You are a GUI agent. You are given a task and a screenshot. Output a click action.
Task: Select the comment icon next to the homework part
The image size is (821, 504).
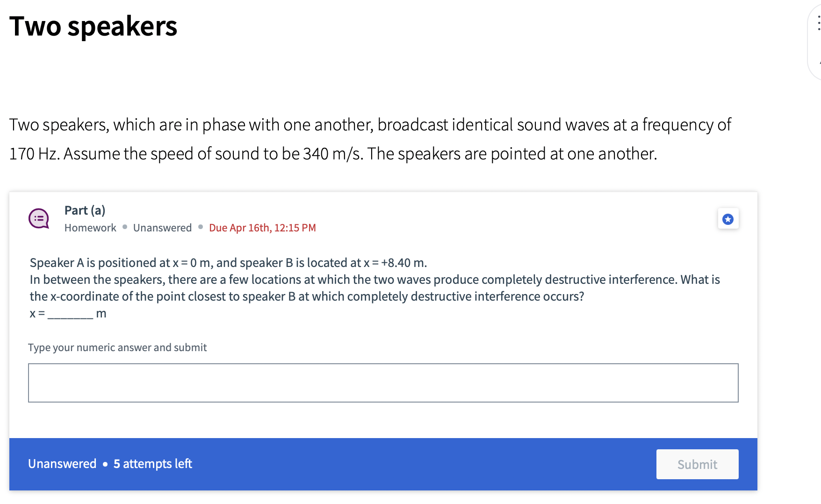(x=39, y=218)
